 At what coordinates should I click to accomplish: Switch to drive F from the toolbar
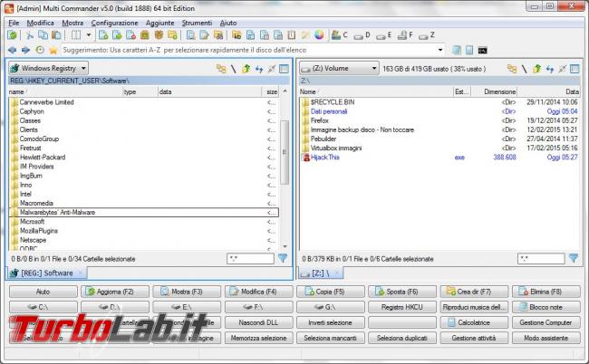[x=405, y=35]
